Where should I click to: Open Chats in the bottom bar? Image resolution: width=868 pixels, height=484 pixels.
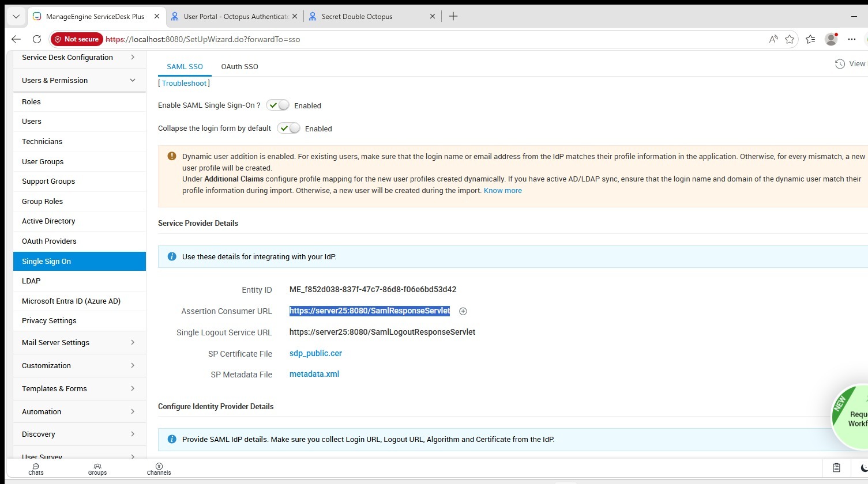[x=36, y=469]
